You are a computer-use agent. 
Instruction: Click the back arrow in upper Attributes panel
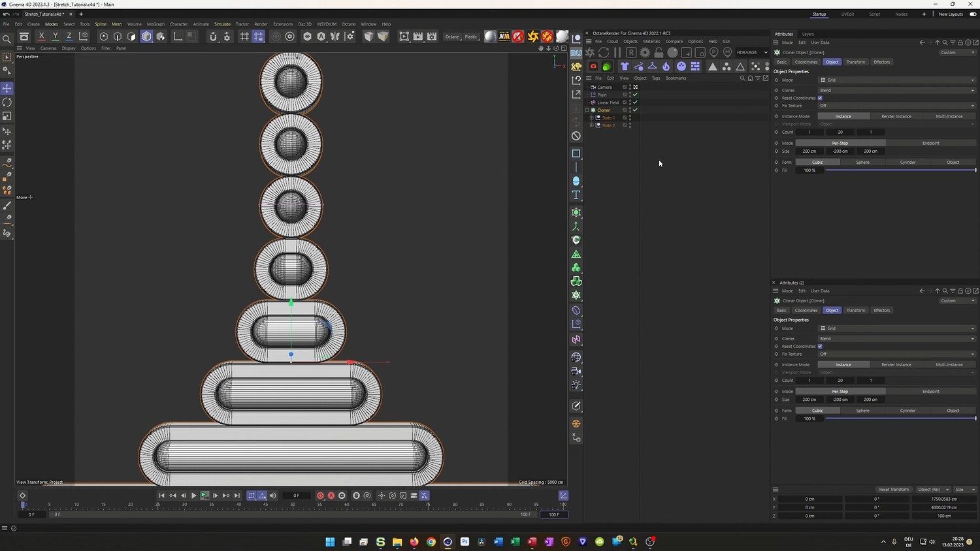922,42
